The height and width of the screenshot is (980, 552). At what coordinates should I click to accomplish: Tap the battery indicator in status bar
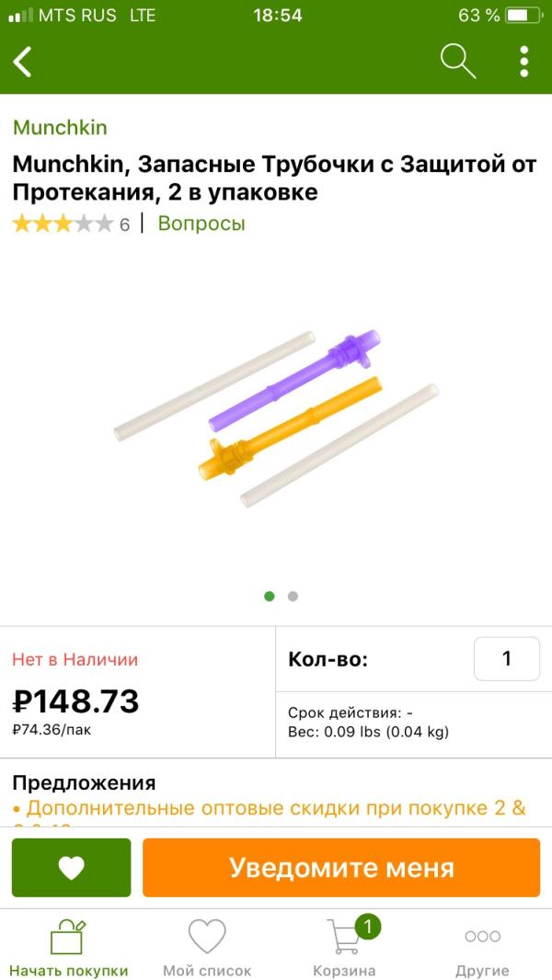coord(523,16)
